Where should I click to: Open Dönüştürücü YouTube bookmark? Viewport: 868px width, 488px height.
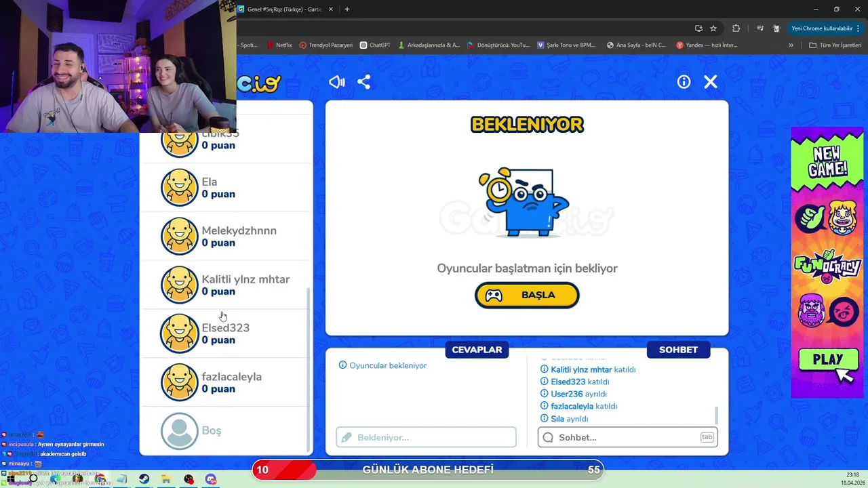498,45
